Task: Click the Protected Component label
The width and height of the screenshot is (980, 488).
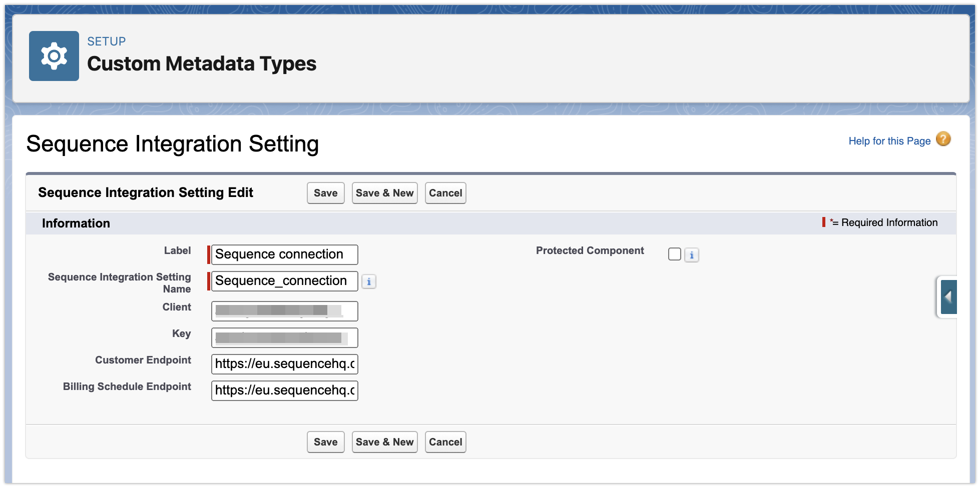Action: click(590, 250)
